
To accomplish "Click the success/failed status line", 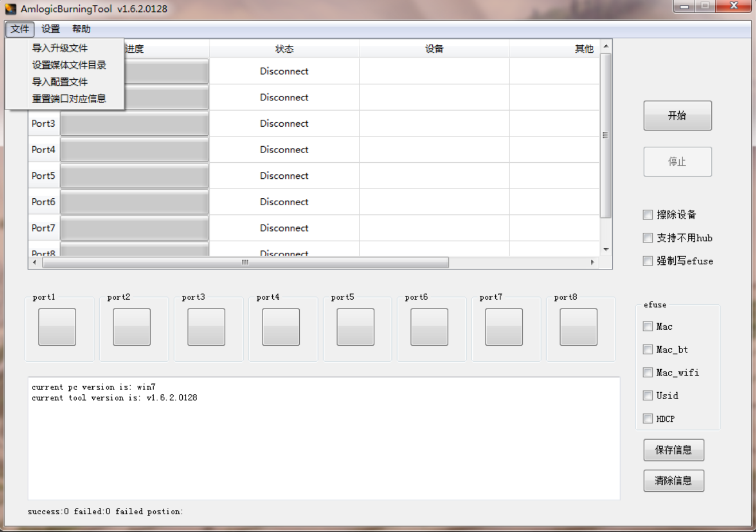I will 105,511.
